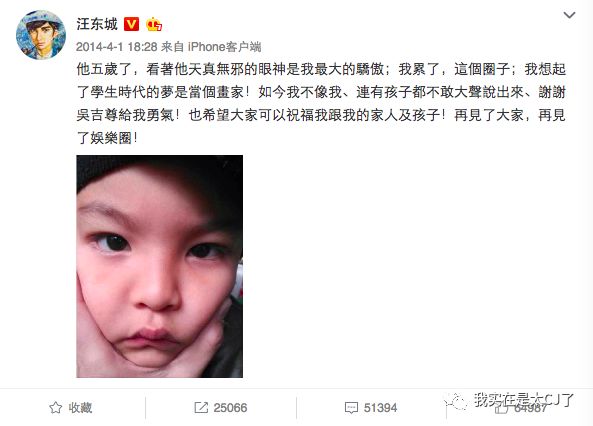This screenshot has height=426, width=593.
Task: Click the star icon next to 收藏
Action: click(56, 407)
